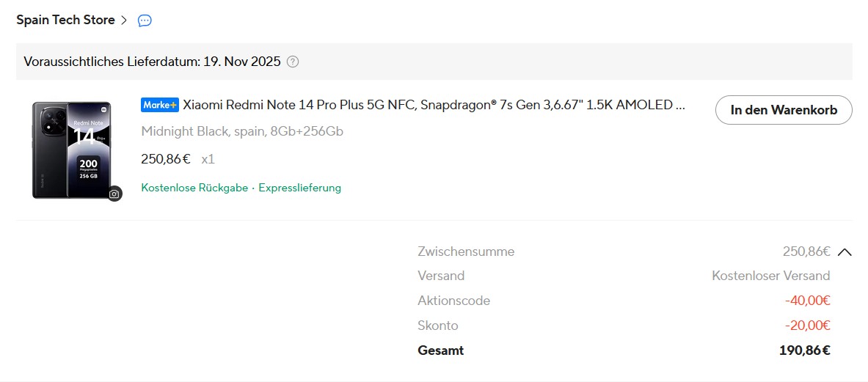868x382 pixels.
Task: Click the delivery date help question mark
Action: tap(293, 62)
